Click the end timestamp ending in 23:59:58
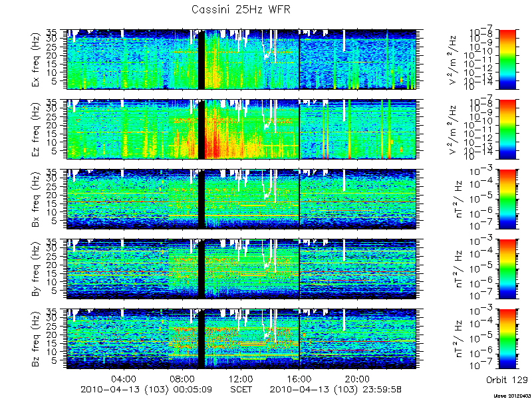532x399 pixels. pyautogui.click(x=336, y=390)
